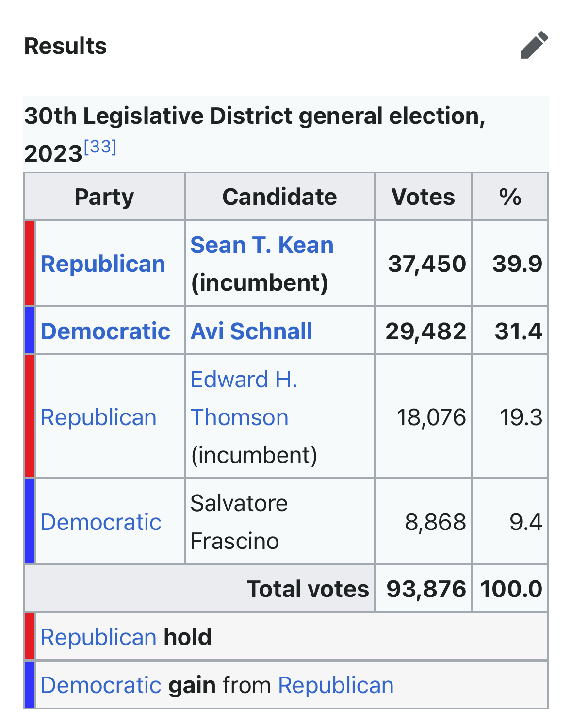
Task: Open Sean T. Kean's article link
Action: [262, 245]
